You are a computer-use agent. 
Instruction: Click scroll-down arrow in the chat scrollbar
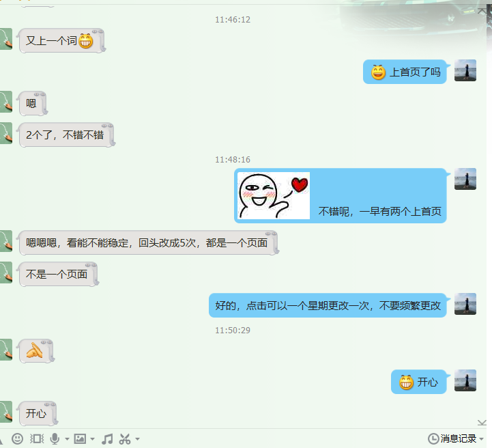482,423
